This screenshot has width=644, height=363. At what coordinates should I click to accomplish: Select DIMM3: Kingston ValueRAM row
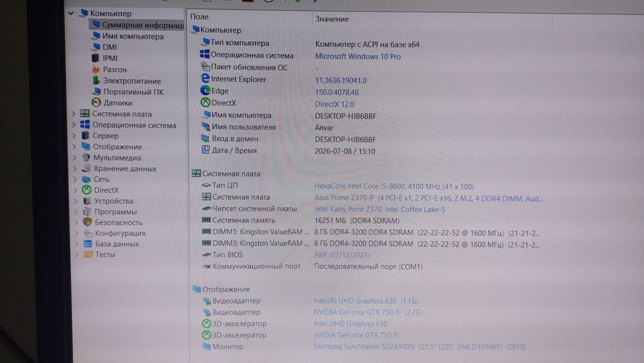(x=370, y=244)
